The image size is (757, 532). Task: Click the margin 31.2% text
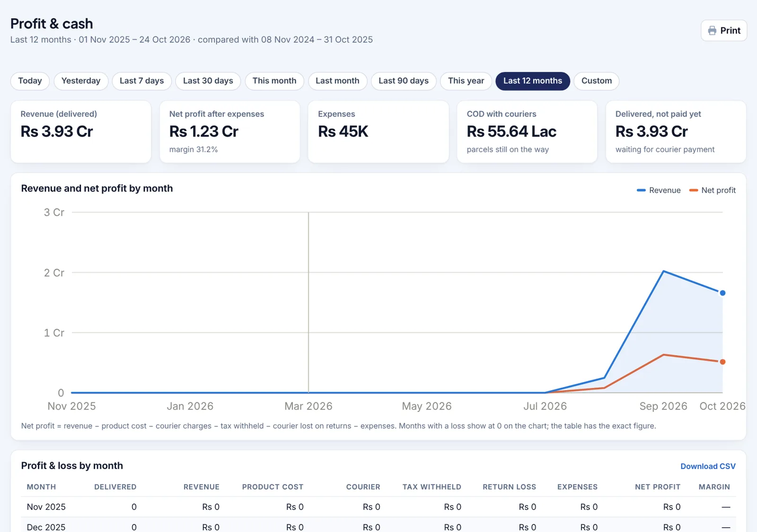coord(194,149)
